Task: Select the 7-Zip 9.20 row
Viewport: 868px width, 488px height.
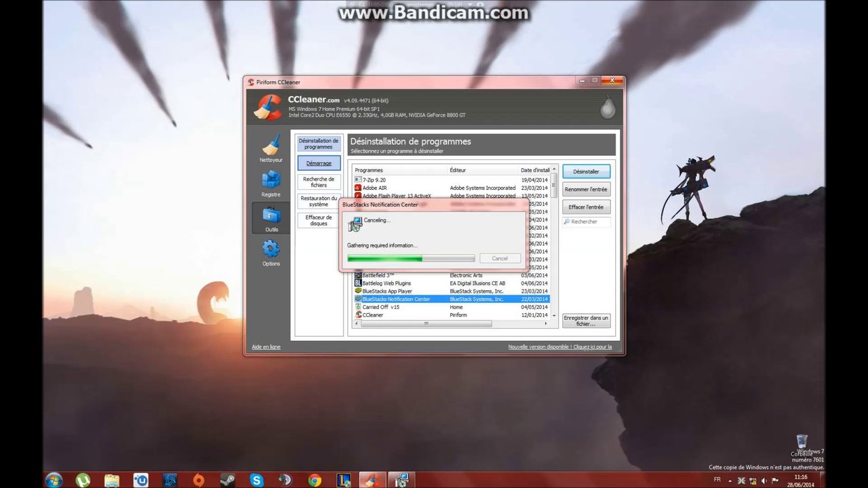Action: (x=452, y=180)
